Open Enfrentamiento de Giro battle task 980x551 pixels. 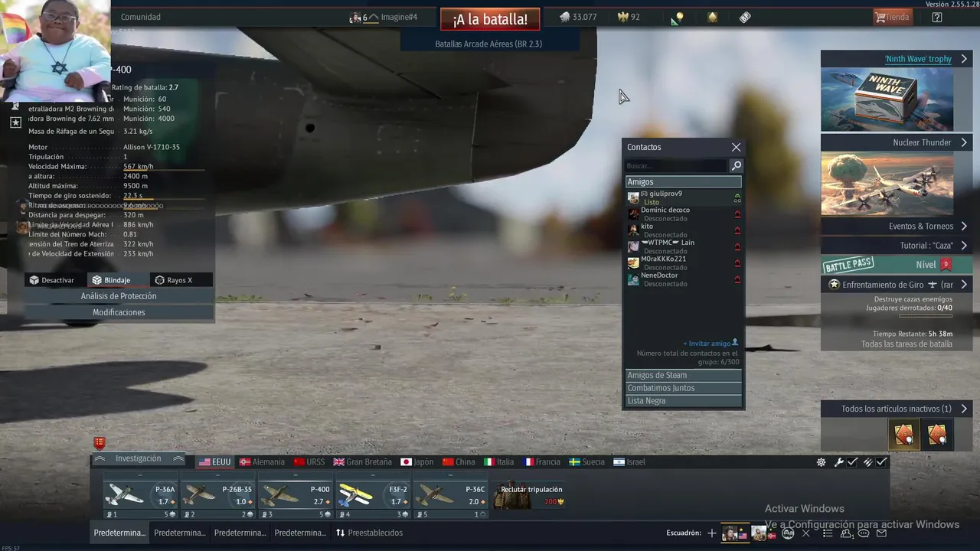[x=897, y=285]
